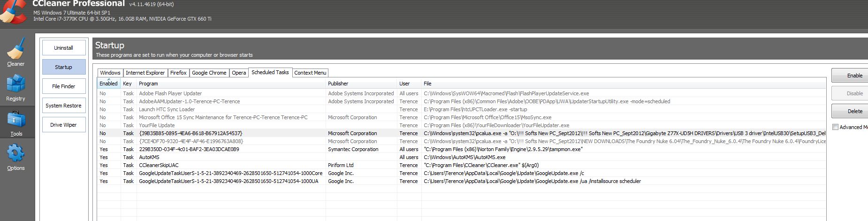Open Drive Wiper tool
868x221 pixels.
click(64, 125)
